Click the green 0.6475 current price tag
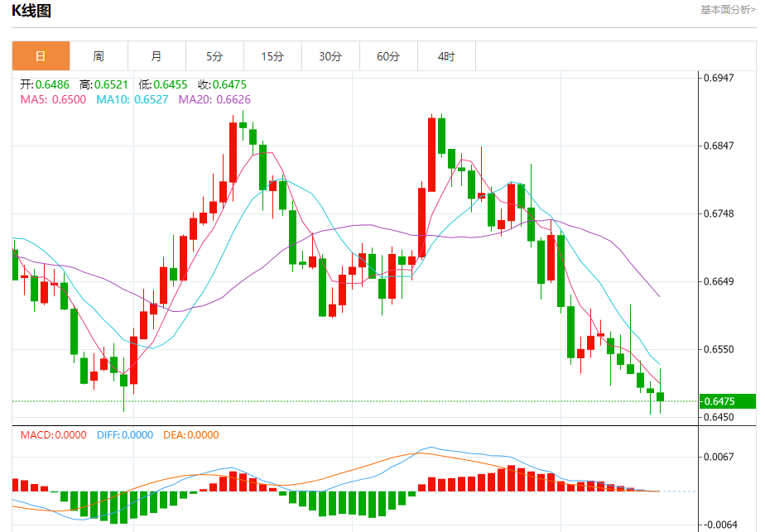 [727, 401]
